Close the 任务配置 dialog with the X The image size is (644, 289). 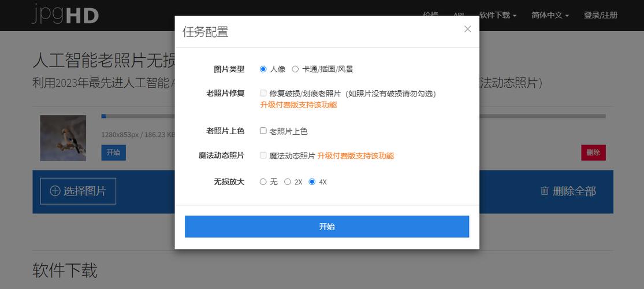[x=467, y=29]
